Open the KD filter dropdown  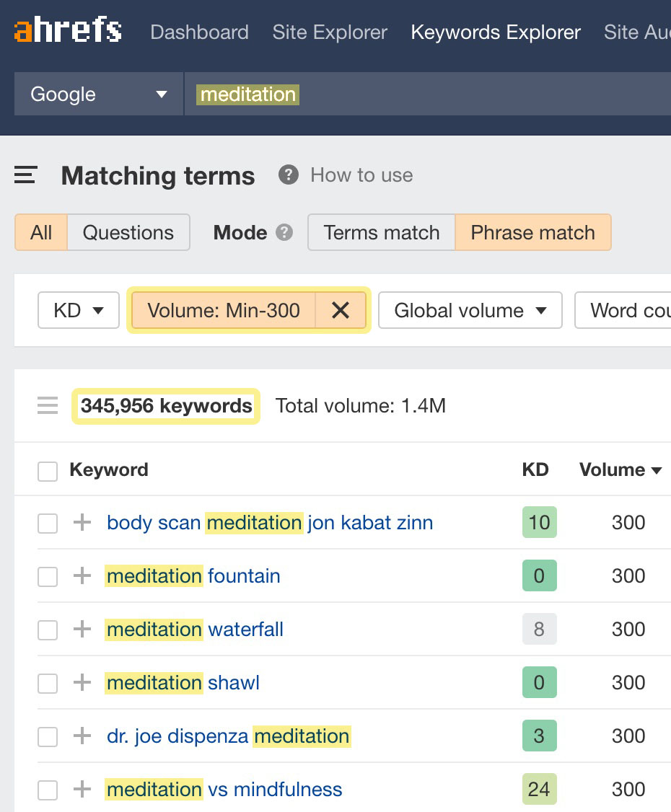click(79, 311)
